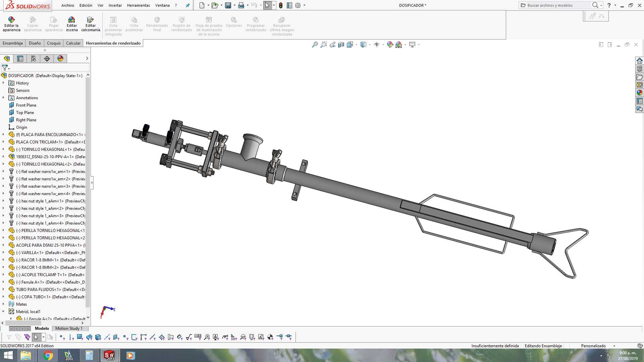Click the Apply Scene icon
The image size is (644, 362).
click(399, 45)
